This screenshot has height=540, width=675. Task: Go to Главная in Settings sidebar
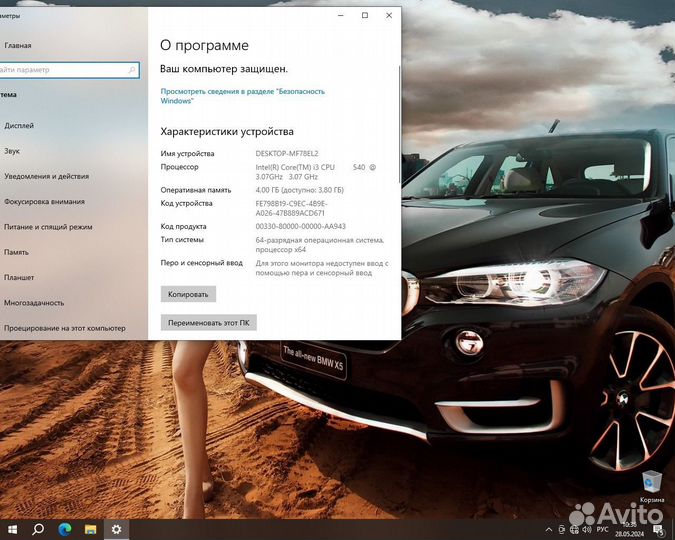click(18, 45)
